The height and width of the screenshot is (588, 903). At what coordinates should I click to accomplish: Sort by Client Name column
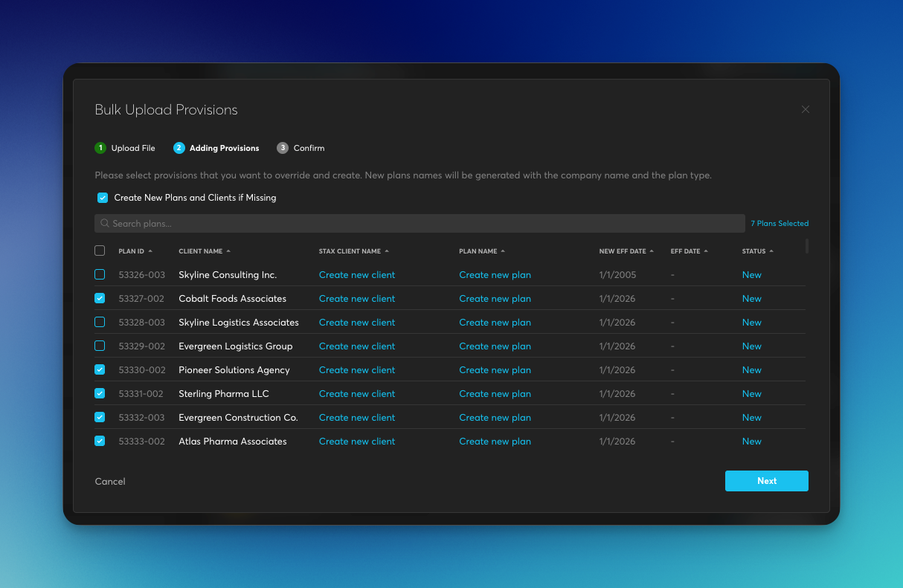pos(205,251)
